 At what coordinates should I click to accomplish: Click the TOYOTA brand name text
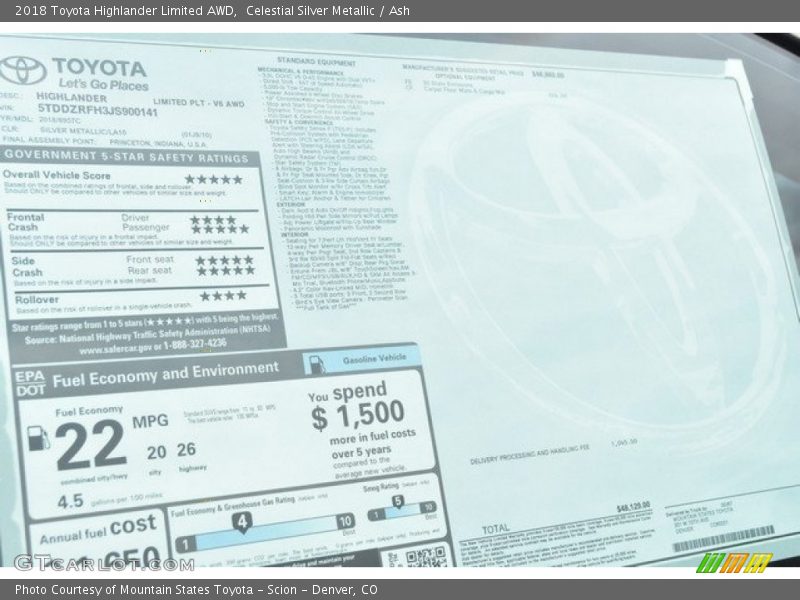click(99, 67)
